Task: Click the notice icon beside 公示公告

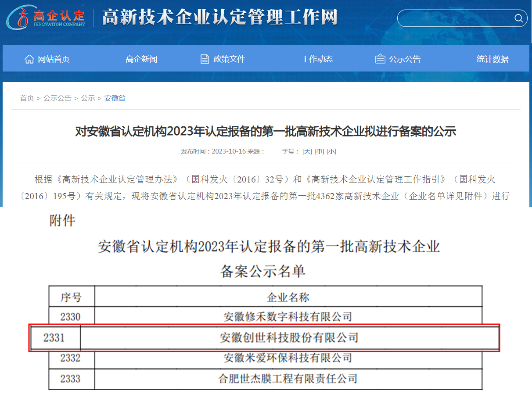Action: (x=380, y=59)
